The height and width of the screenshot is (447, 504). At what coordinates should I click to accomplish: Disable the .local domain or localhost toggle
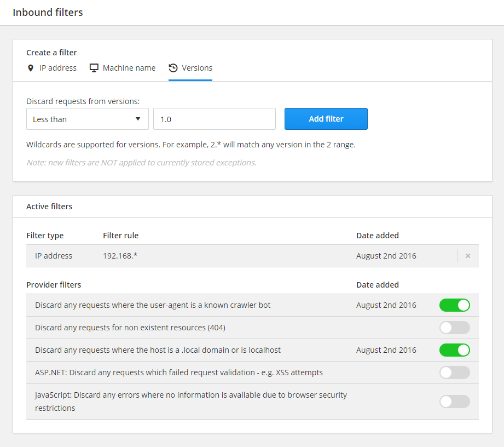coord(455,350)
